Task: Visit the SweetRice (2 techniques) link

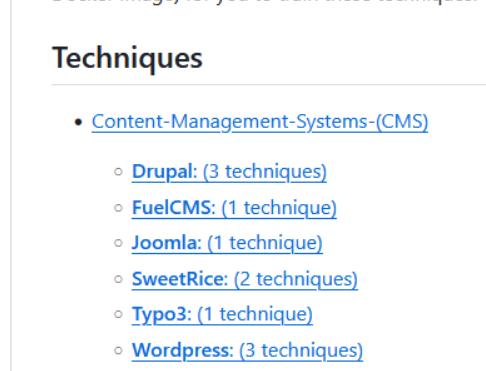Action: click(x=245, y=279)
